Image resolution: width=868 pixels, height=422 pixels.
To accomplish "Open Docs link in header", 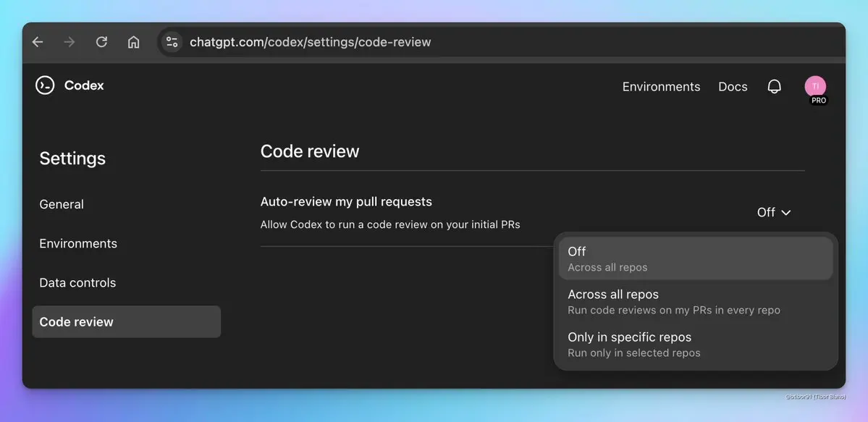I will click(x=733, y=87).
